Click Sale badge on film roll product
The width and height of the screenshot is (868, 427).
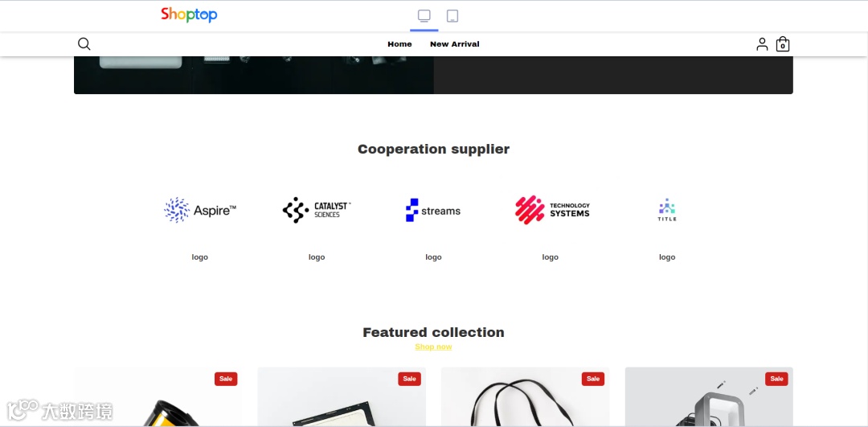pos(226,379)
